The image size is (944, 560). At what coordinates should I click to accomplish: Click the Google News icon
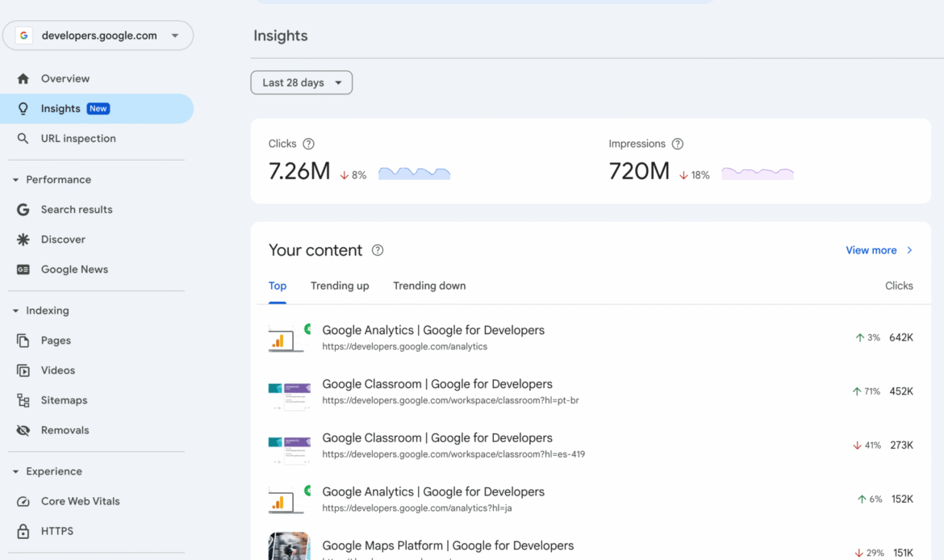click(23, 270)
